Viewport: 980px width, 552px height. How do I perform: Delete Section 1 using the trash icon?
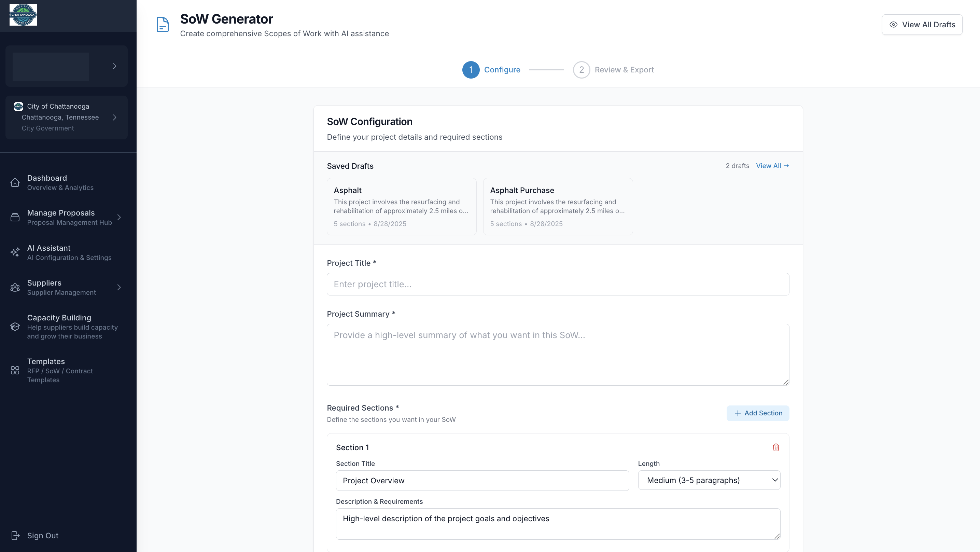pyautogui.click(x=776, y=447)
